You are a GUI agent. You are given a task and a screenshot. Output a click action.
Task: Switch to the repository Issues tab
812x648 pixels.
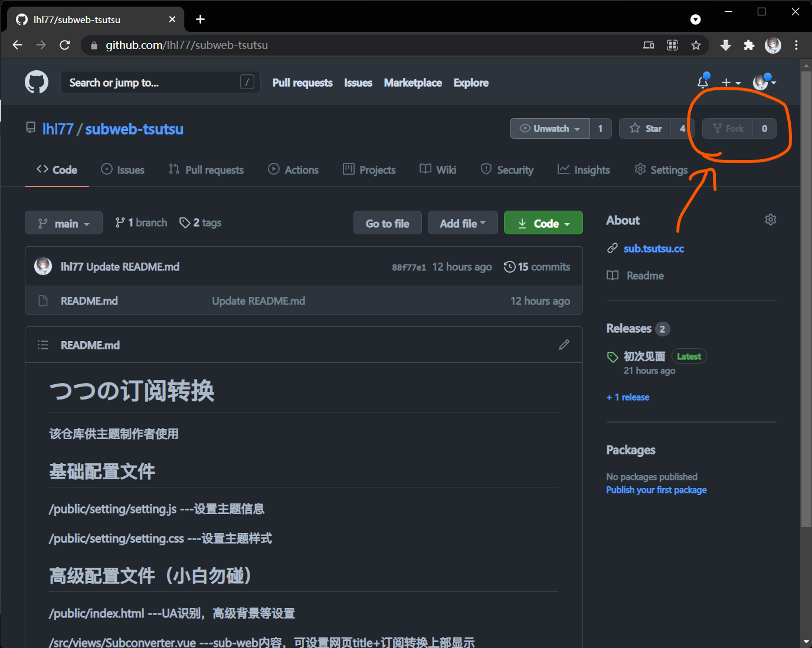123,170
